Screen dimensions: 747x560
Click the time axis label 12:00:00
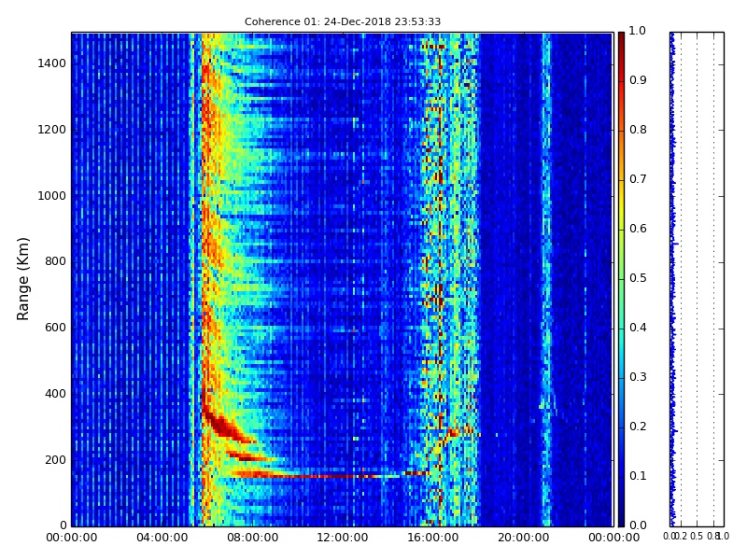tap(343, 538)
